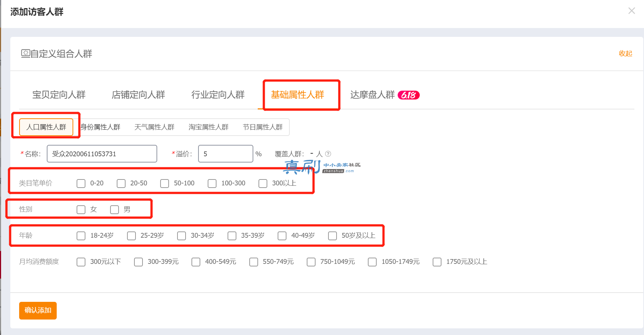Select the 50-100 price checkbox

point(165,184)
